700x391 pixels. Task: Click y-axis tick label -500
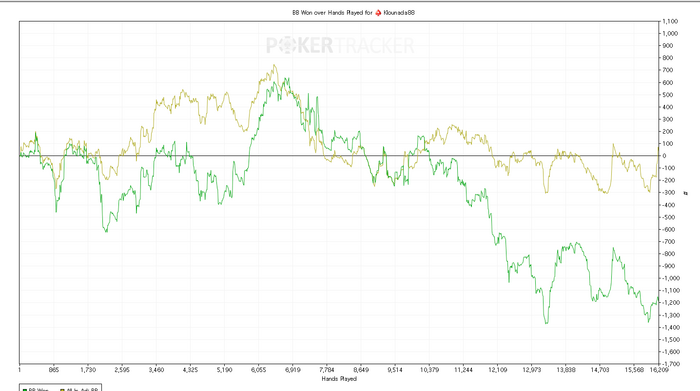669,217
